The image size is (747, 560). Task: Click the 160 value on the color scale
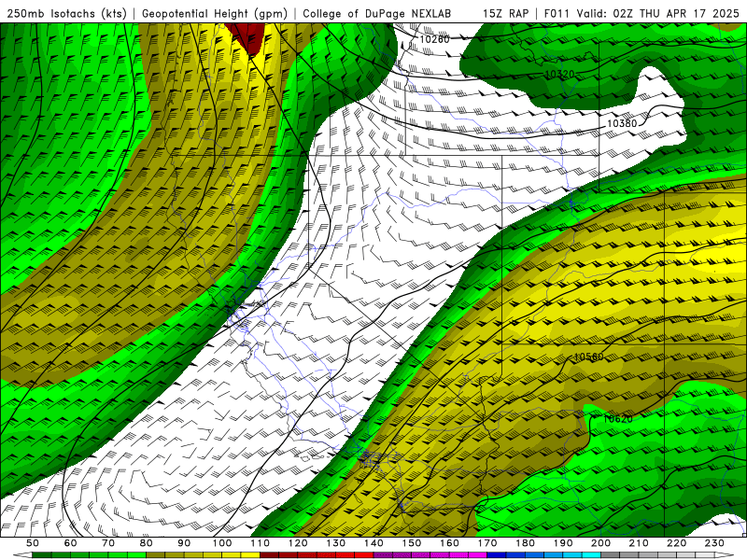pyautogui.click(x=449, y=543)
